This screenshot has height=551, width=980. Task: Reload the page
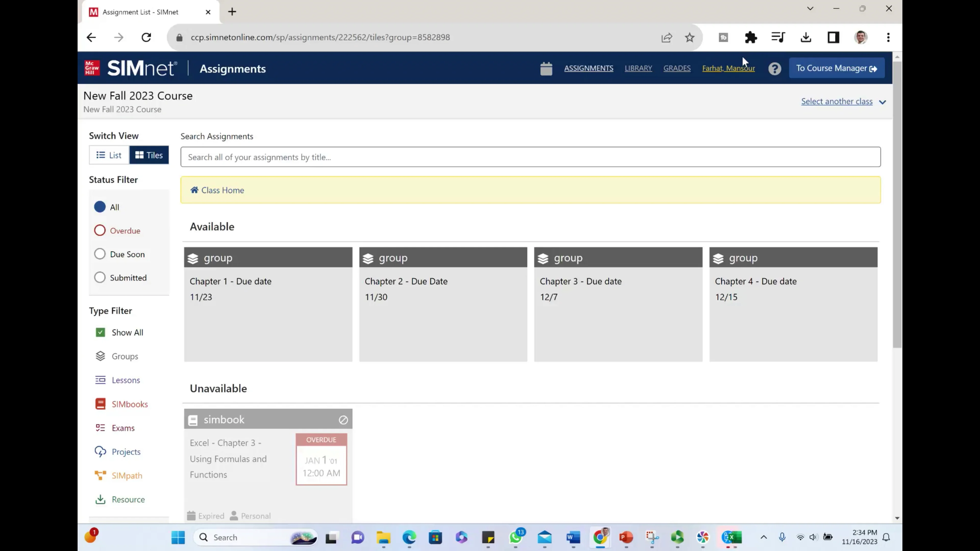146,37
